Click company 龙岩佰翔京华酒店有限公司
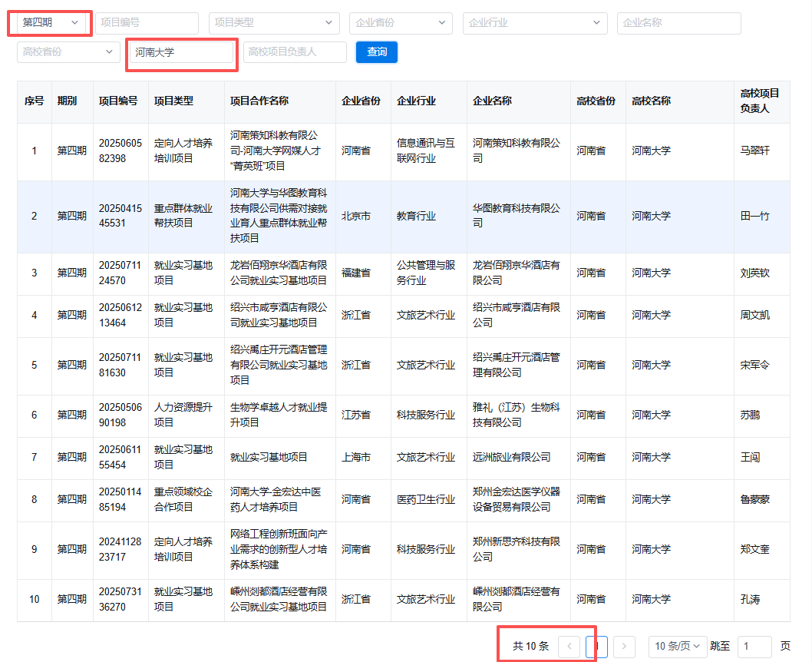 click(x=517, y=273)
